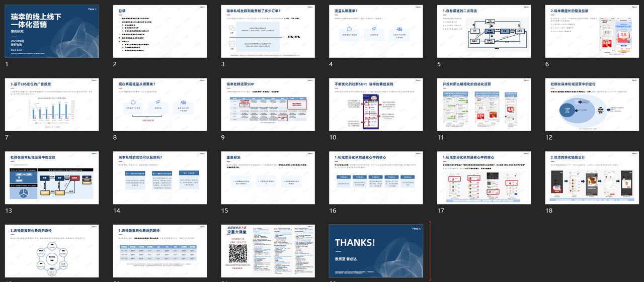Select the title slide 瑞幸的线上线下一体化营销
The image size is (644, 282).
pyautogui.click(x=51, y=31)
